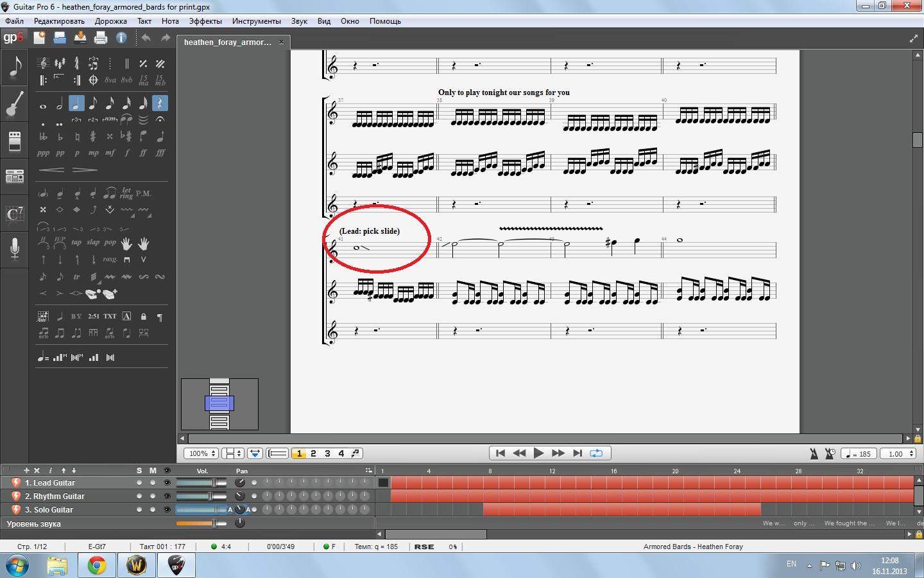This screenshot has height=578, width=924.
Task: Jump to the first bar
Action: tap(500, 453)
